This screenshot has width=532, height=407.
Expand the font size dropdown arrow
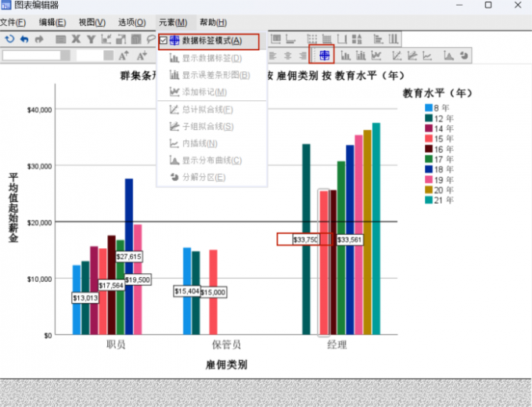109,56
